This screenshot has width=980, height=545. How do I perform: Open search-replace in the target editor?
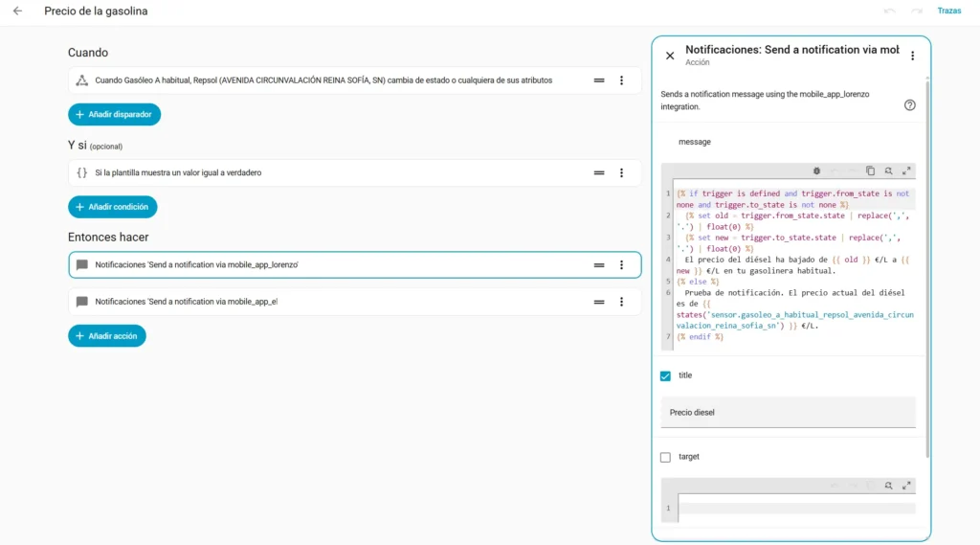[888, 486]
